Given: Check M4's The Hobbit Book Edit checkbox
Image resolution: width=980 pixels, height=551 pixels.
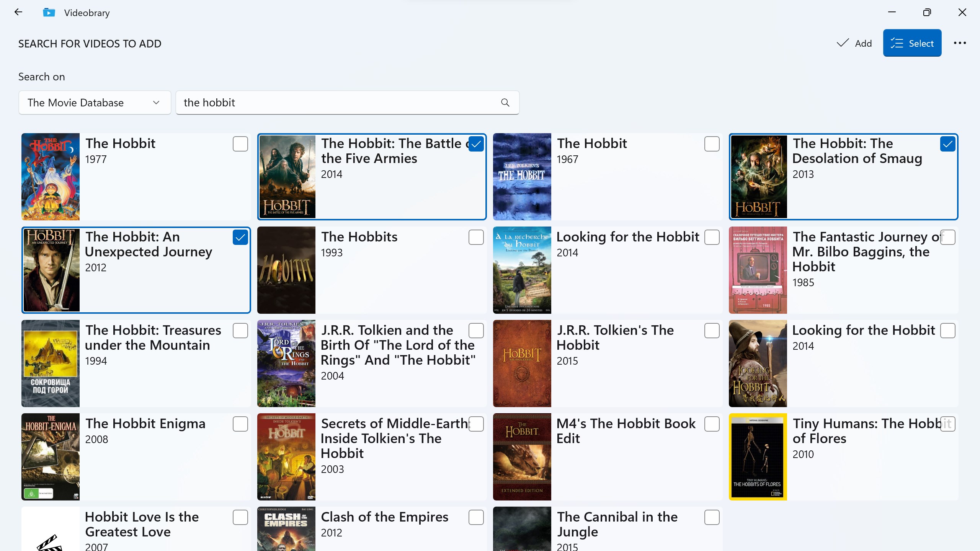Looking at the screenshot, I should pyautogui.click(x=712, y=424).
